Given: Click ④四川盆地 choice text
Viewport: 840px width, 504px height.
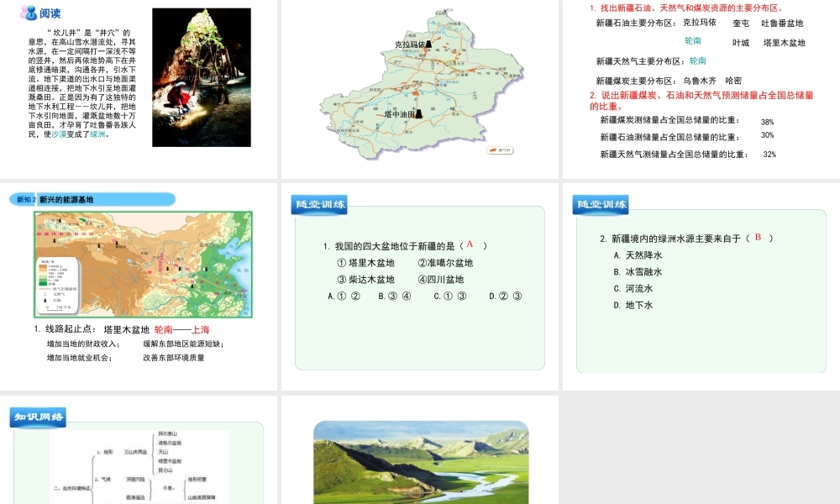Looking at the screenshot, I should point(441,280).
